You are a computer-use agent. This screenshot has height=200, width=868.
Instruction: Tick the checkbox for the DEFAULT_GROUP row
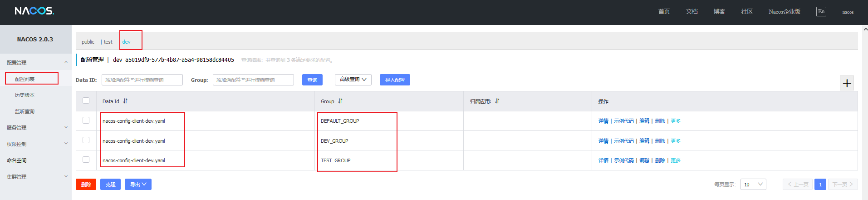86,120
